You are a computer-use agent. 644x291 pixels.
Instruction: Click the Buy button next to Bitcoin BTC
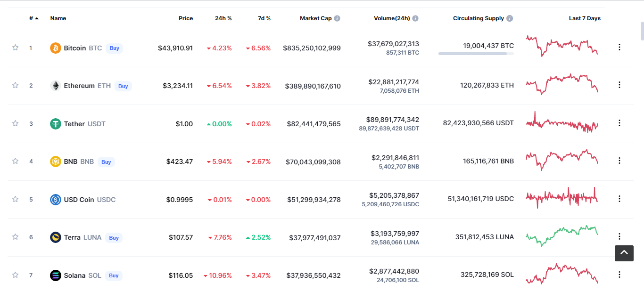(114, 48)
